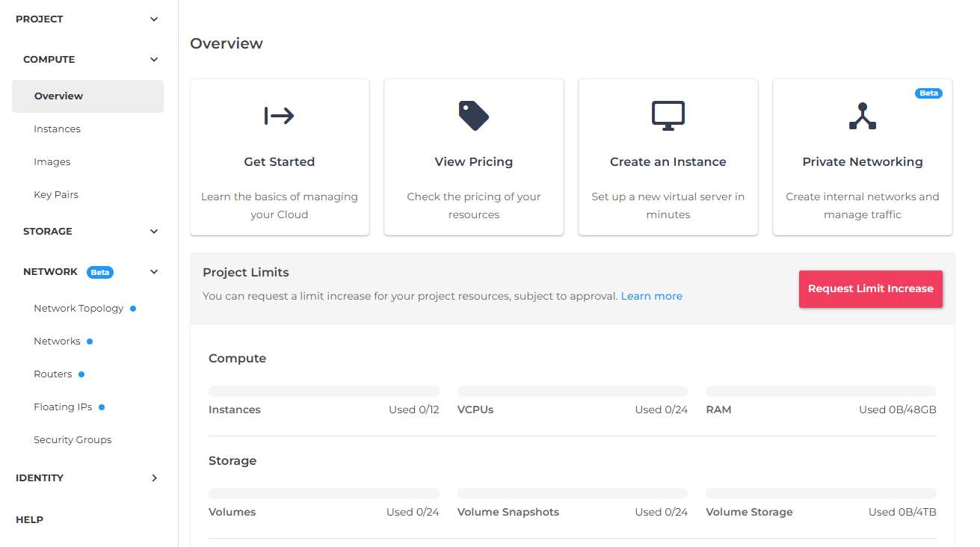The width and height of the screenshot is (980, 547).
Task: Collapse the Compute section chevron
Action: [154, 60]
